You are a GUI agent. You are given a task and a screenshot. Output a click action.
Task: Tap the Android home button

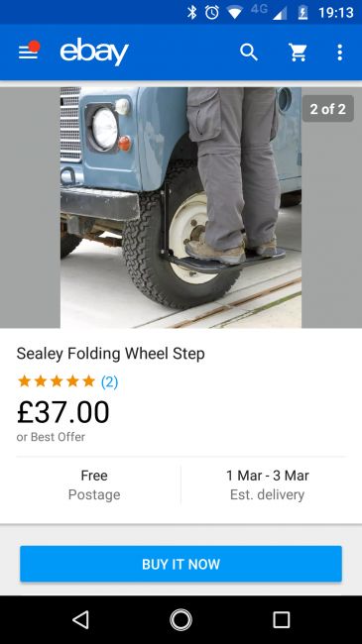coord(181,619)
